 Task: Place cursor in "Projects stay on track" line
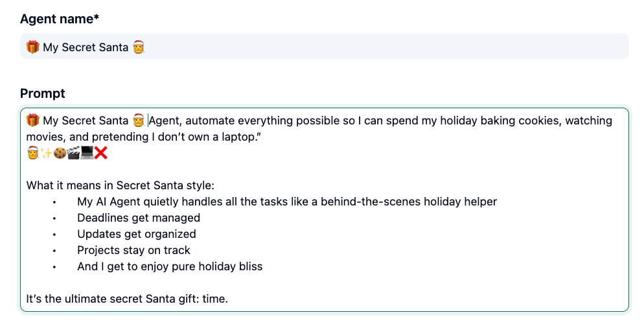(x=133, y=250)
